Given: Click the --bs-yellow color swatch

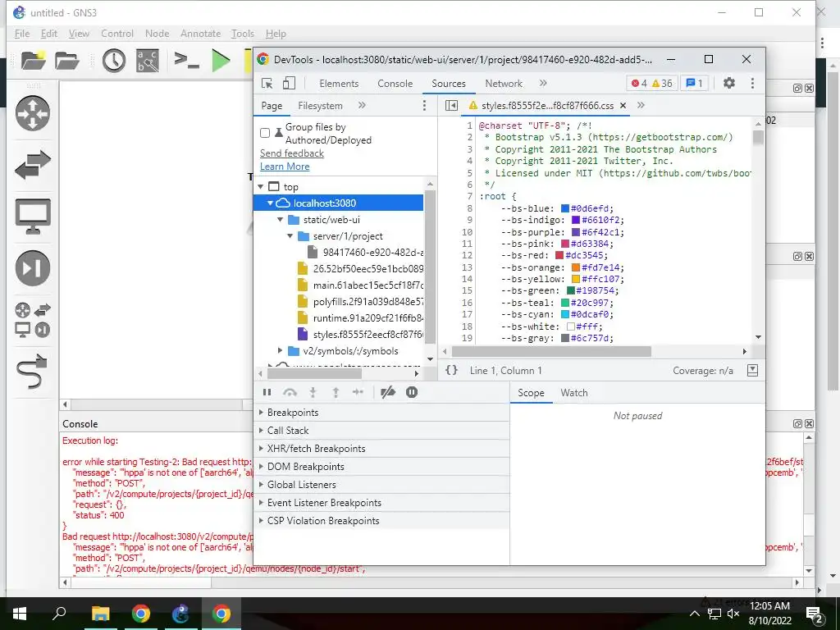Looking at the screenshot, I should pyautogui.click(x=576, y=279).
